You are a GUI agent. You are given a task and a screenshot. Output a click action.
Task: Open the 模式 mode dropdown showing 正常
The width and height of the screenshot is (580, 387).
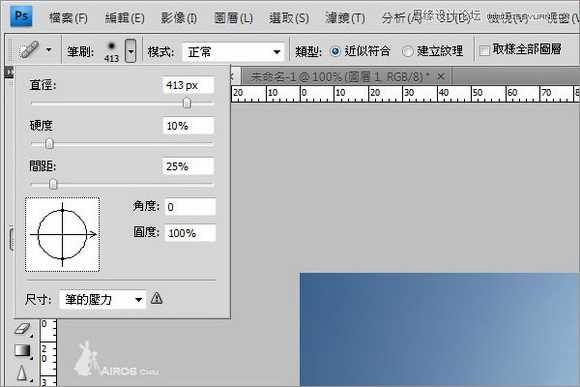coord(233,52)
